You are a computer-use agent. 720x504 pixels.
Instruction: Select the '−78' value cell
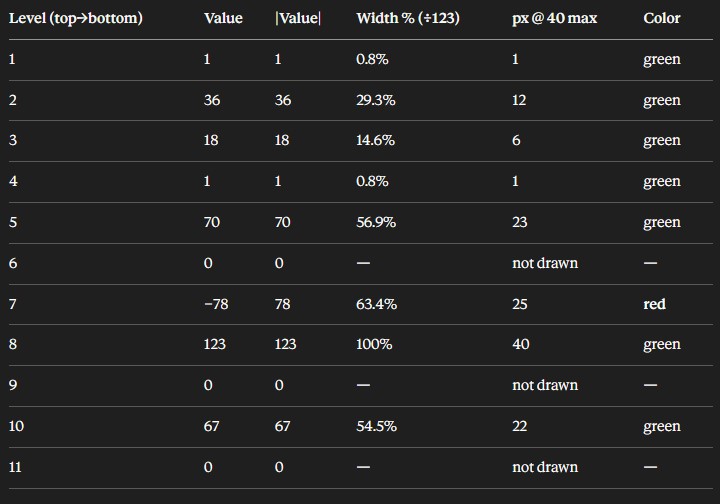point(216,304)
